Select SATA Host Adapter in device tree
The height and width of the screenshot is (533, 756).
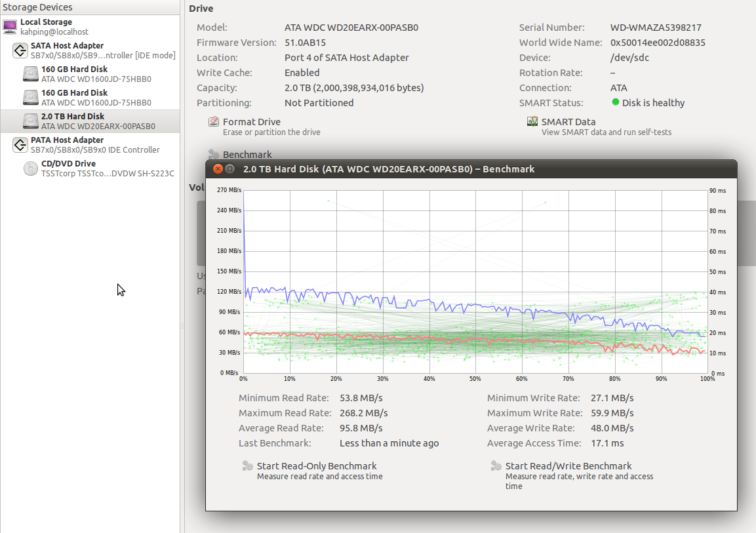pos(90,50)
